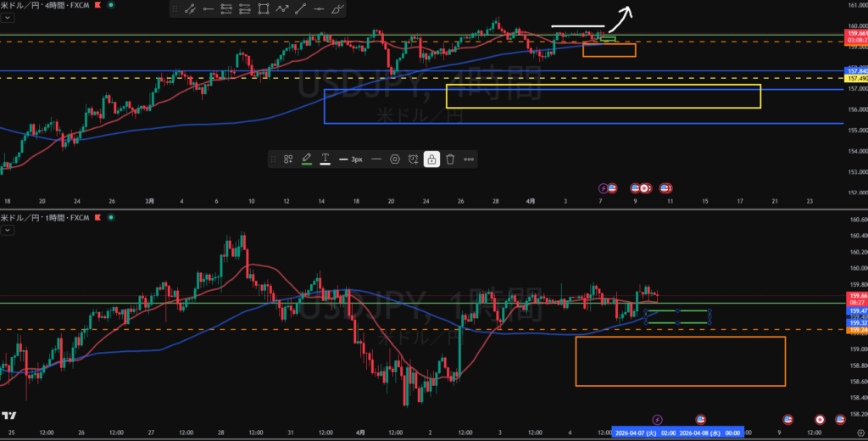The image size is (868, 441).
Task: Toggle the lock on selected drawing
Action: 431,159
